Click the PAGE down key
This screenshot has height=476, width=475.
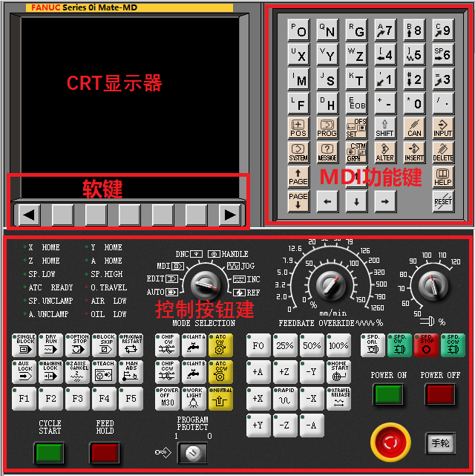298,201
